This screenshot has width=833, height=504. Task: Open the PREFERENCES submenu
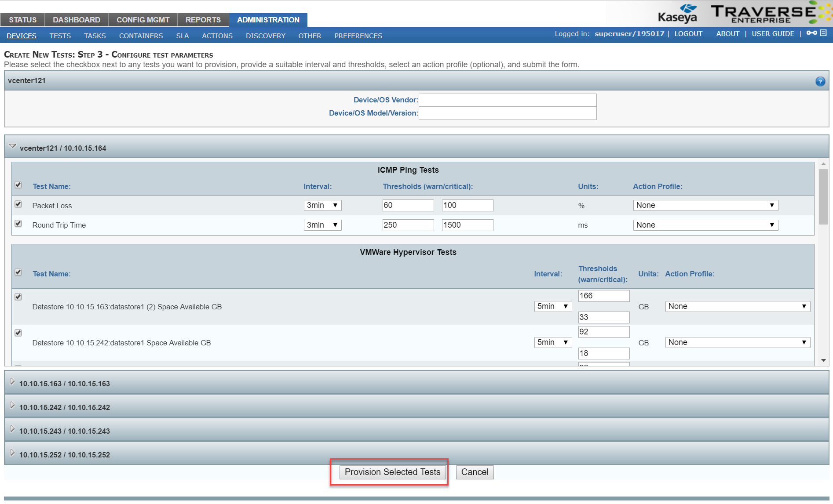pos(358,36)
